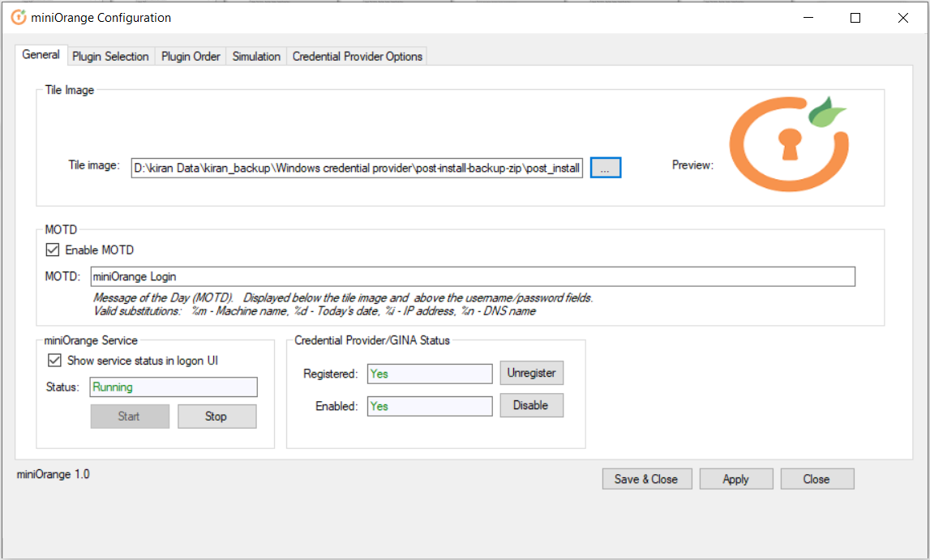Image resolution: width=930 pixels, height=560 pixels.
Task: Click the grayed-out Start service button
Action: click(x=130, y=416)
